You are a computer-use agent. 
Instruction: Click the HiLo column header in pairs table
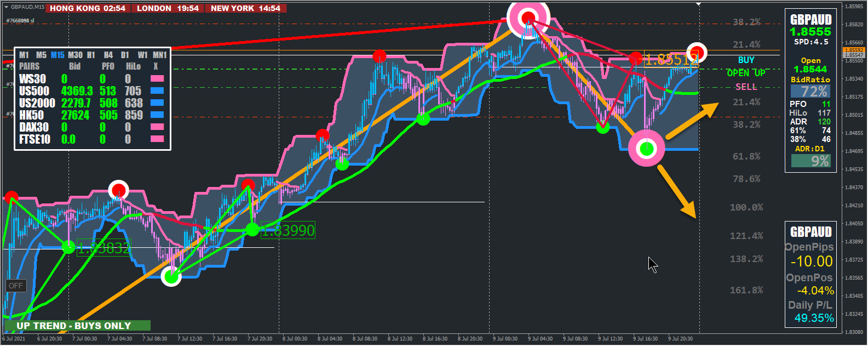(133, 66)
